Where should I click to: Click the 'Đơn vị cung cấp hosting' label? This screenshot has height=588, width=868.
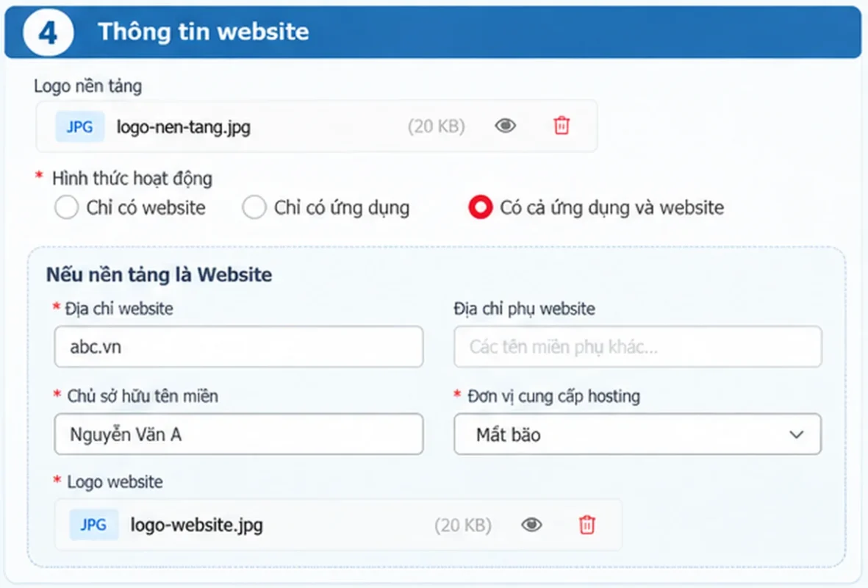(553, 396)
